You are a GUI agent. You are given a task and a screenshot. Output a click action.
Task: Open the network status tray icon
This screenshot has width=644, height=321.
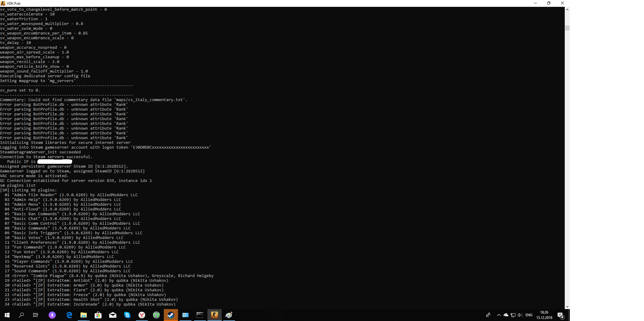513,315
